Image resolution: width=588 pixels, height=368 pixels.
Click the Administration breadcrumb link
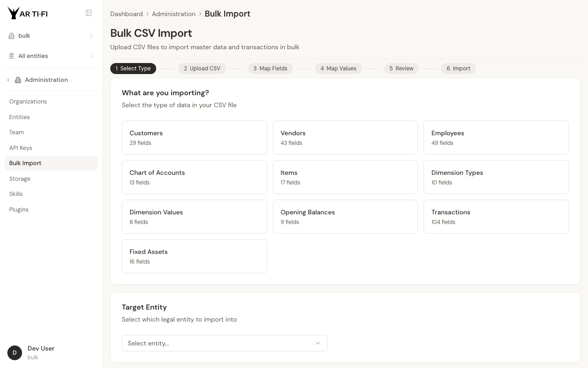coord(174,14)
